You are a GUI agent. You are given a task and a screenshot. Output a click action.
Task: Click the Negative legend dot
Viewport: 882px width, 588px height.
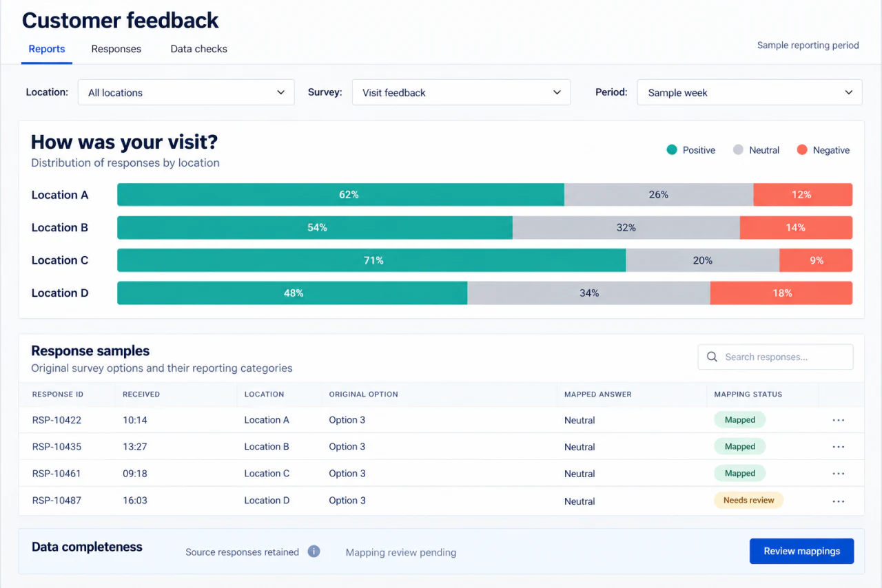coord(802,149)
